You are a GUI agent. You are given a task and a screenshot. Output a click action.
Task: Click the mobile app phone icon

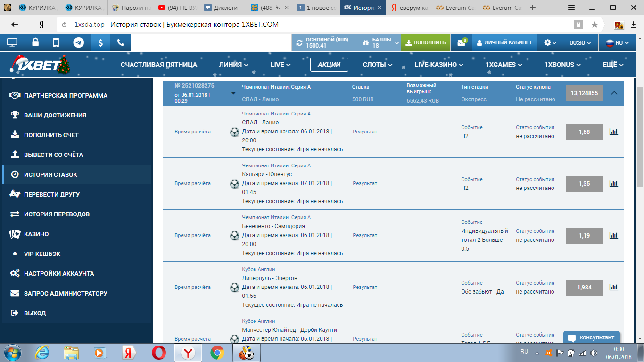(x=56, y=42)
